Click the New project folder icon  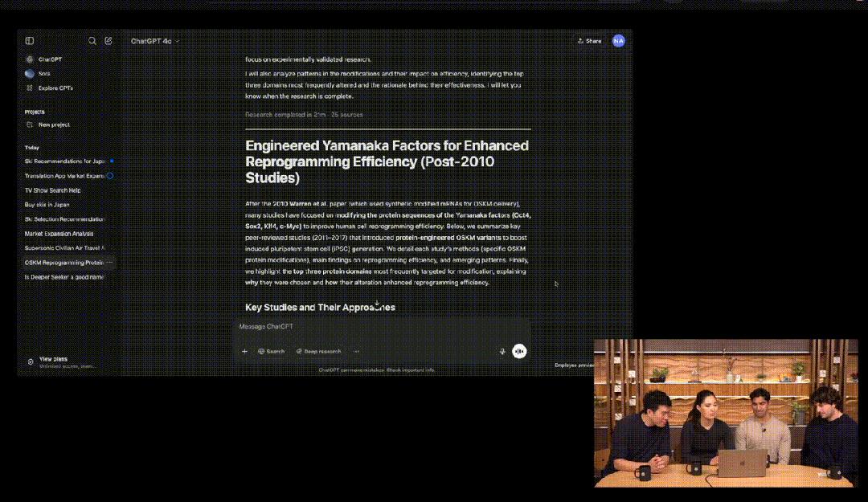30,125
